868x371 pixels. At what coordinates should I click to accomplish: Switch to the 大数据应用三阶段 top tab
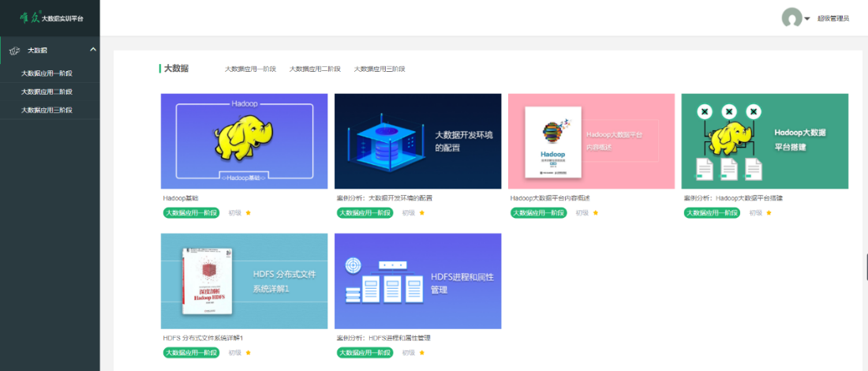[x=380, y=69]
